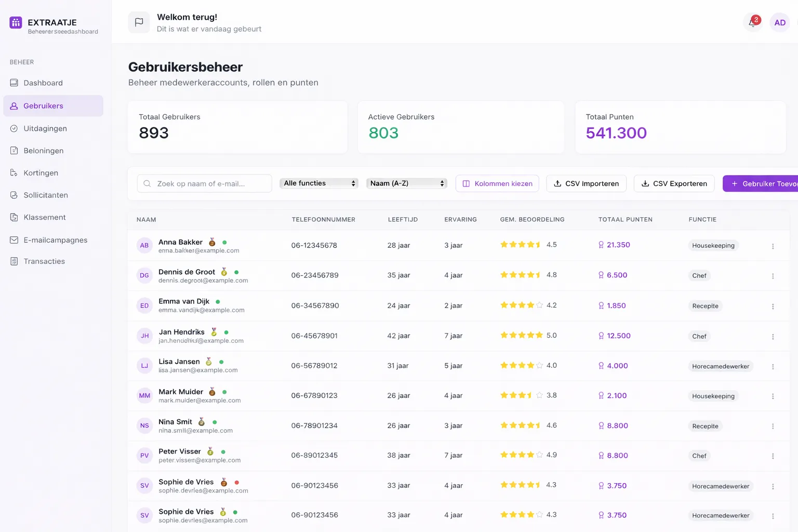
Task: Click the EXTRAATJE logo icon
Action: (x=16, y=22)
